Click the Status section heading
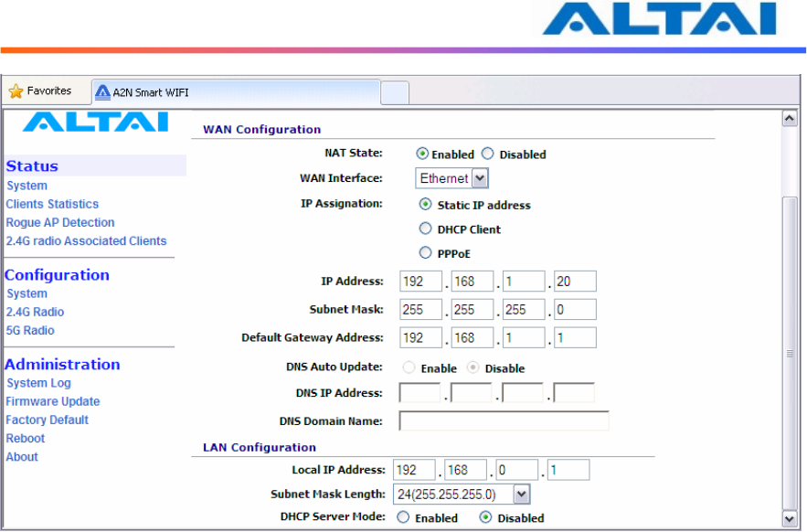Image resolution: width=807 pixels, height=532 pixels. (32, 165)
